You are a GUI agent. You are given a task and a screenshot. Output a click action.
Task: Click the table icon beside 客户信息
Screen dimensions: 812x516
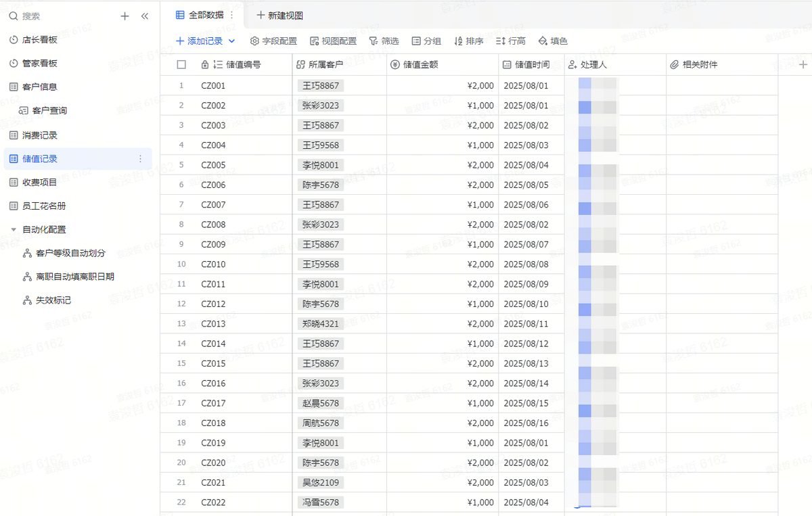(14, 87)
